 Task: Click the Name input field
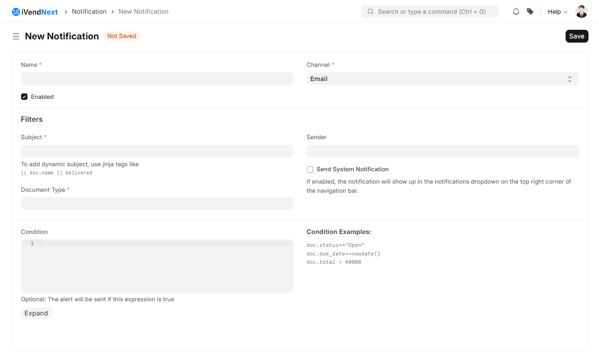tap(157, 79)
